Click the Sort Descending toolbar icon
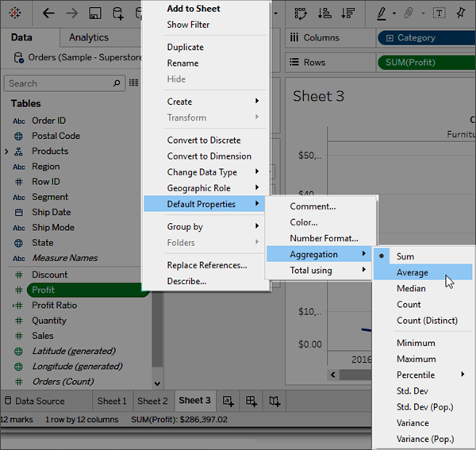This screenshot has width=476, height=450. [x=347, y=13]
